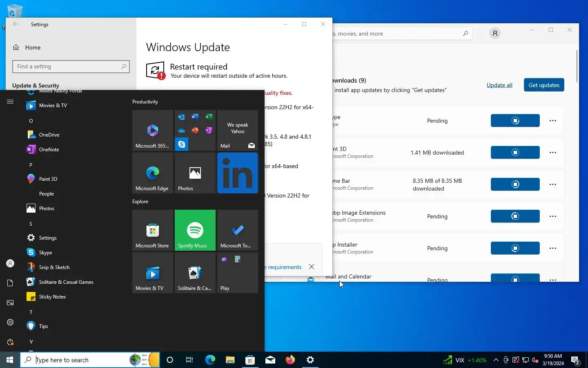Launch the Microsoft Edge tile

point(153,173)
